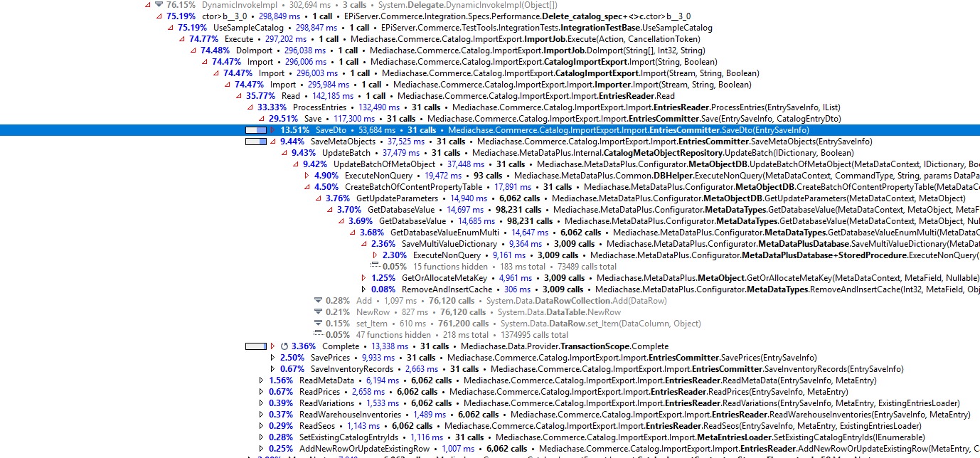Click the time bar next to SaveDto
The image size is (980, 458).
click(x=255, y=130)
